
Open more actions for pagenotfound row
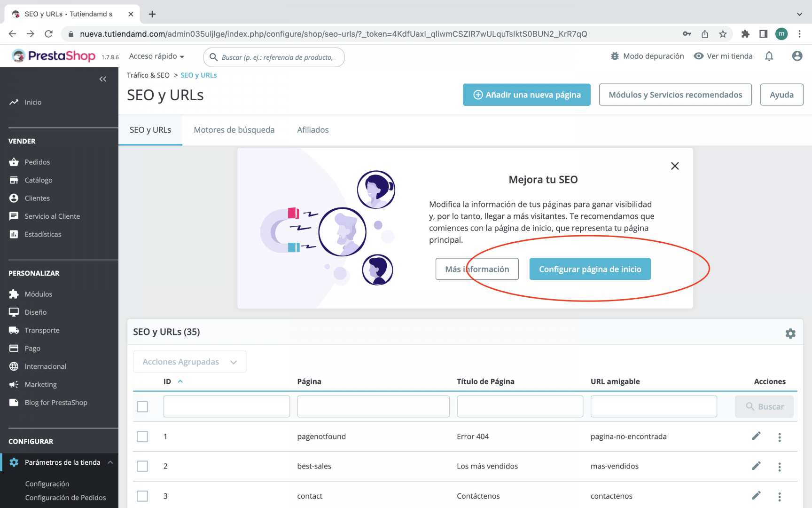pos(780,437)
